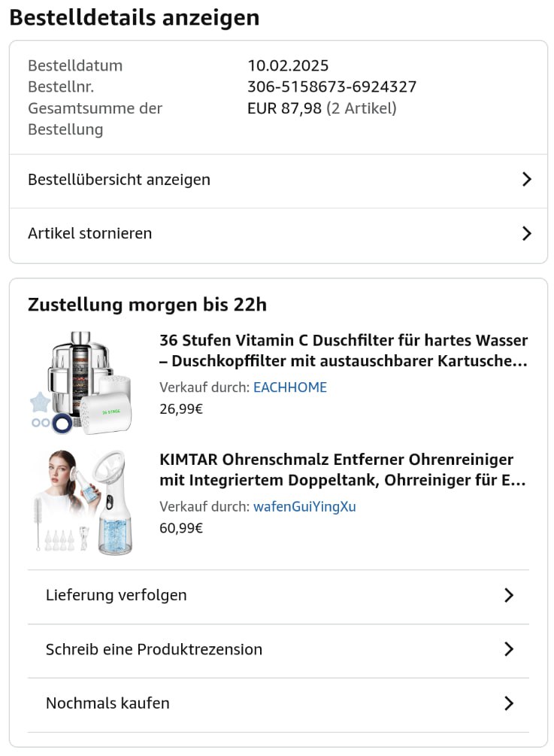
Task: Tap the chevron on the Lieferung verfolgen row
Action: (x=509, y=595)
